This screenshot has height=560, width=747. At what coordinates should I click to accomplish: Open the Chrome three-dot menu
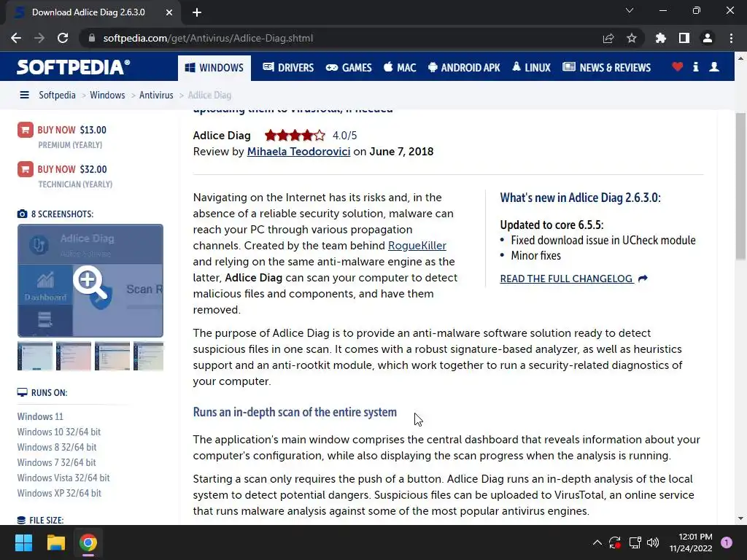tap(731, 38)
